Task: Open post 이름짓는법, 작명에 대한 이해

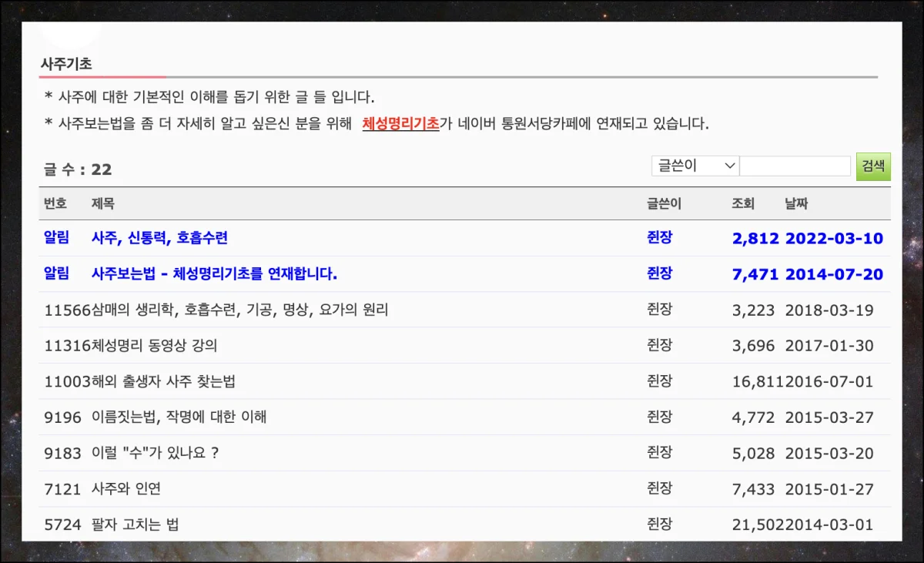Action: [179, 417]
